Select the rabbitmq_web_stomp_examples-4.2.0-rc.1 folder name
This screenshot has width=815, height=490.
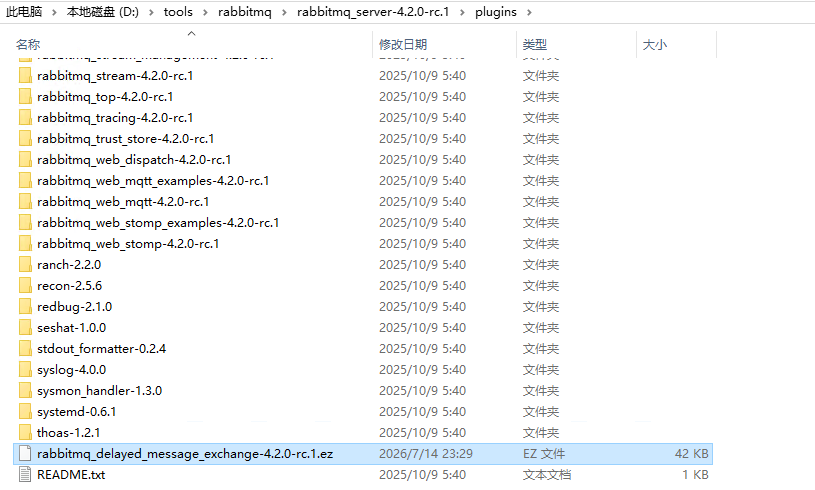point(158,222)
